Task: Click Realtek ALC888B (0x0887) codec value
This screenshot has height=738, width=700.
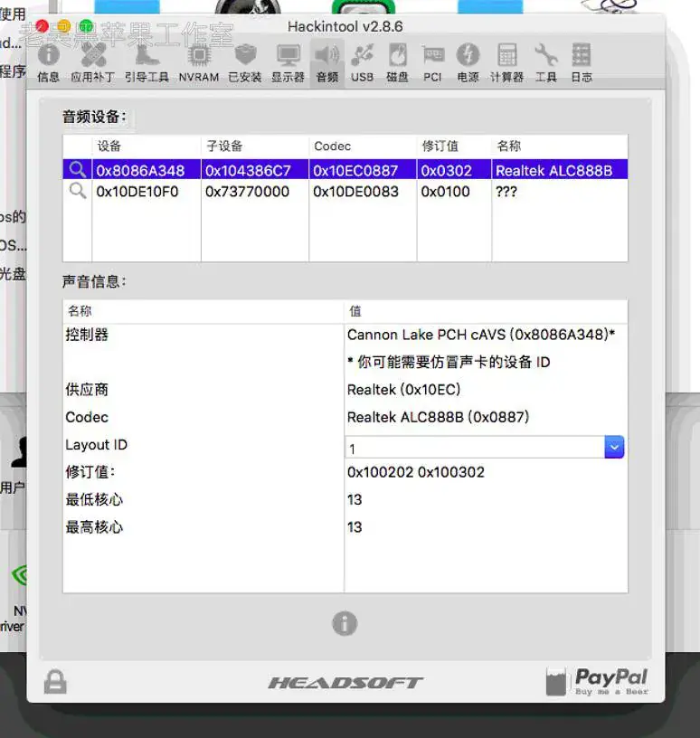Action: (x=439, y=417)
